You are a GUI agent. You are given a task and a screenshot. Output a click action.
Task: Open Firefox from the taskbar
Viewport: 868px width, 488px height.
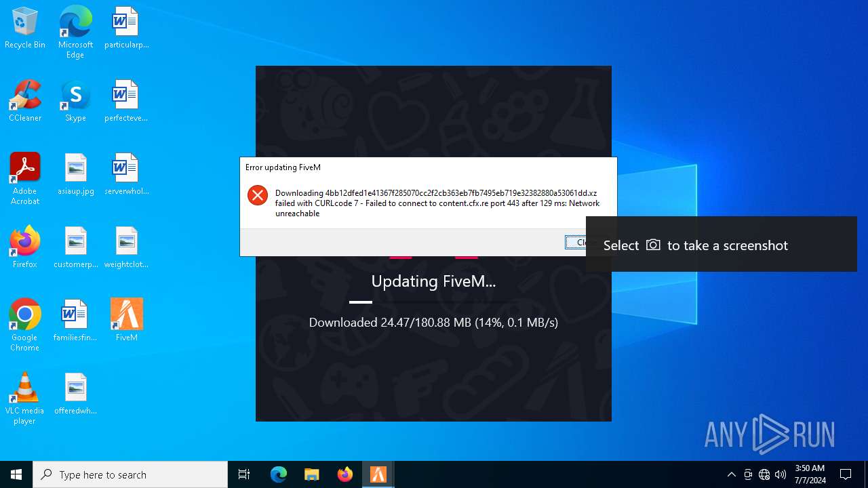(344, 474)
